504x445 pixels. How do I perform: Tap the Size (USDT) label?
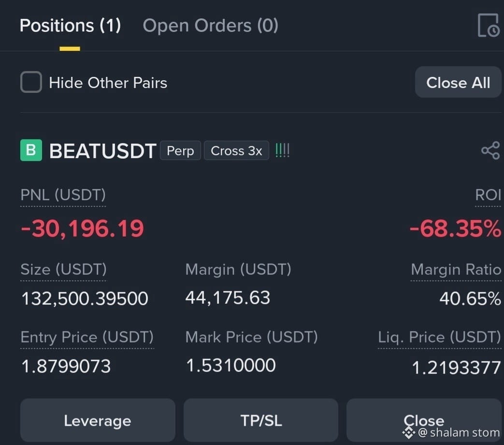(63, 269)
